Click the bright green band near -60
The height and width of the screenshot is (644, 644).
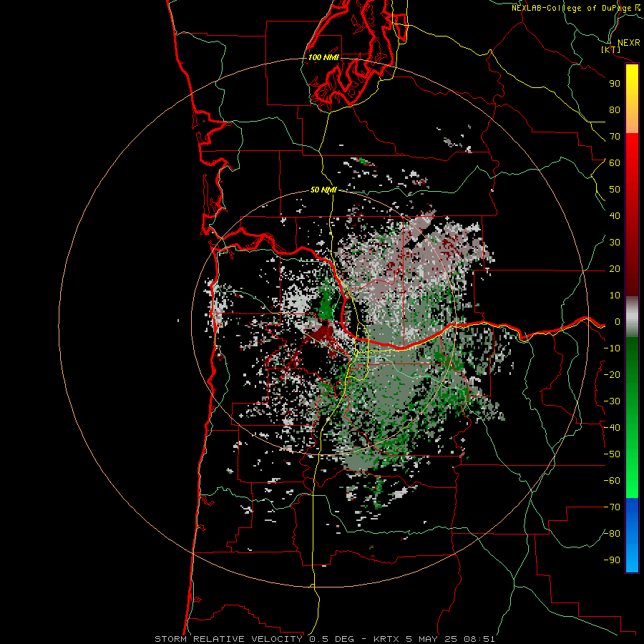tap(632, 481)
